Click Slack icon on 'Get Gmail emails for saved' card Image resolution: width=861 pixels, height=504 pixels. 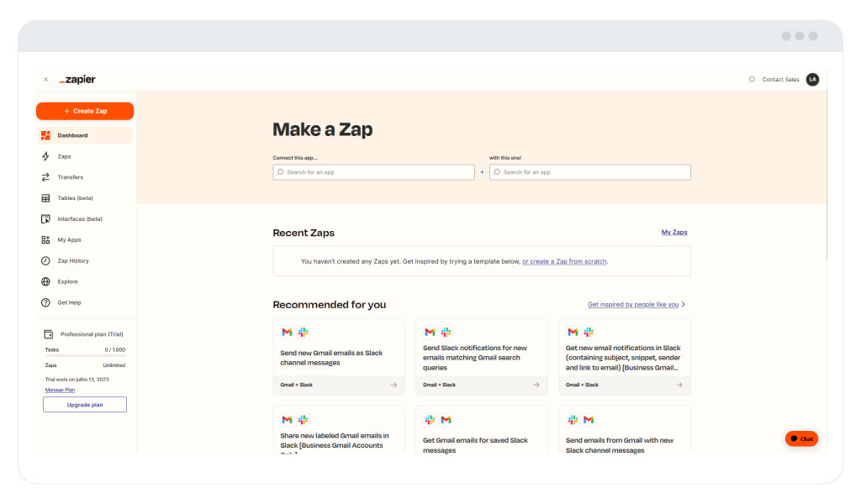tap(430, 420)
